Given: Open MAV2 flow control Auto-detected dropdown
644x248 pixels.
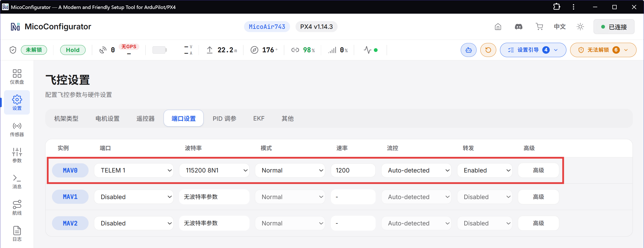Looking at the screenshot, I should point(416,223).
